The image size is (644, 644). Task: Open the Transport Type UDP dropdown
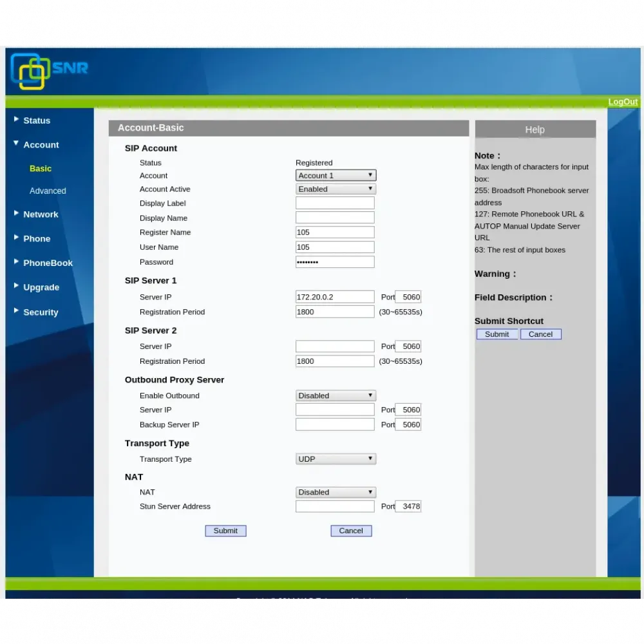tap(336, 459)
